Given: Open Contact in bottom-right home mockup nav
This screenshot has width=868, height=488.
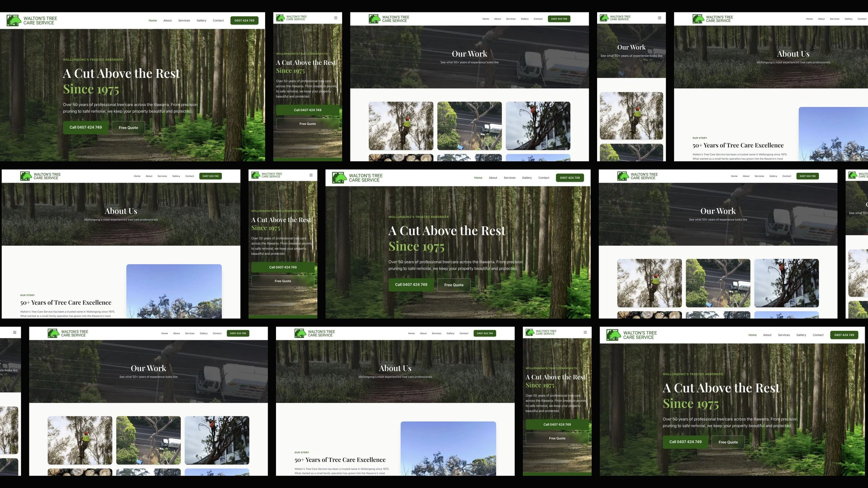Looking at the screenshot, I should 818,335.
